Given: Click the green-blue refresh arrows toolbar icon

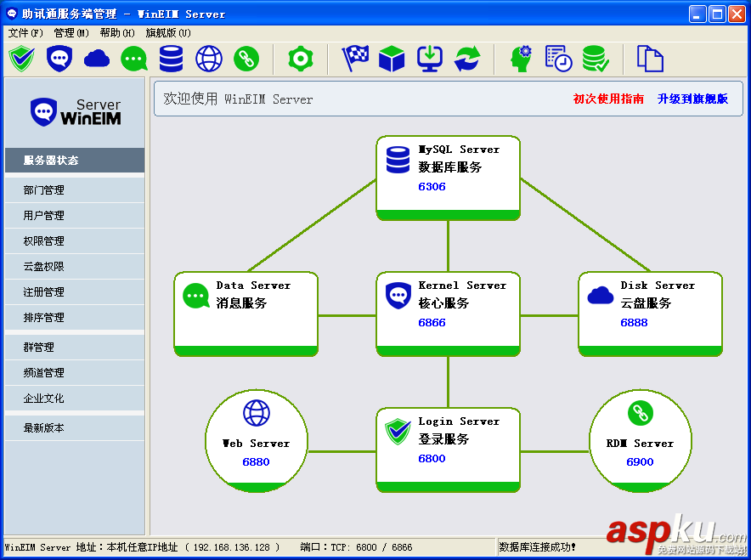Looking at the screenshot, I should pos(467,59).
